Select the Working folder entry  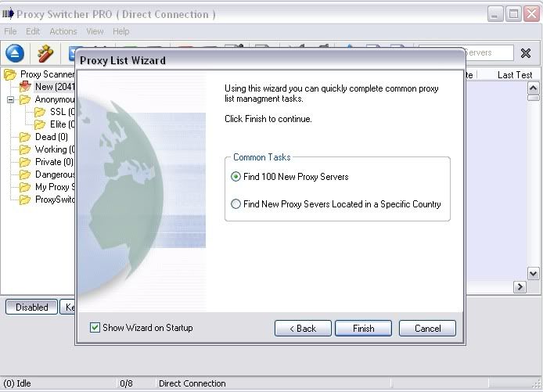(54, 149)
